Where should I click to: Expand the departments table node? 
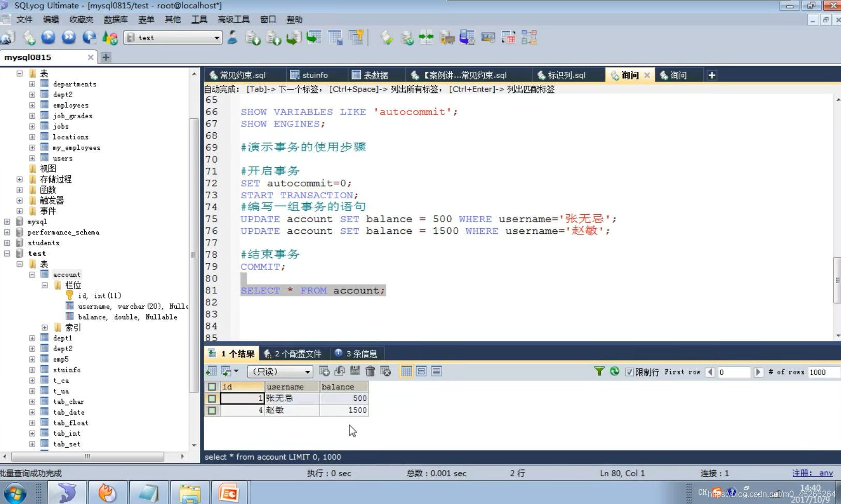(x=32, y=84)
